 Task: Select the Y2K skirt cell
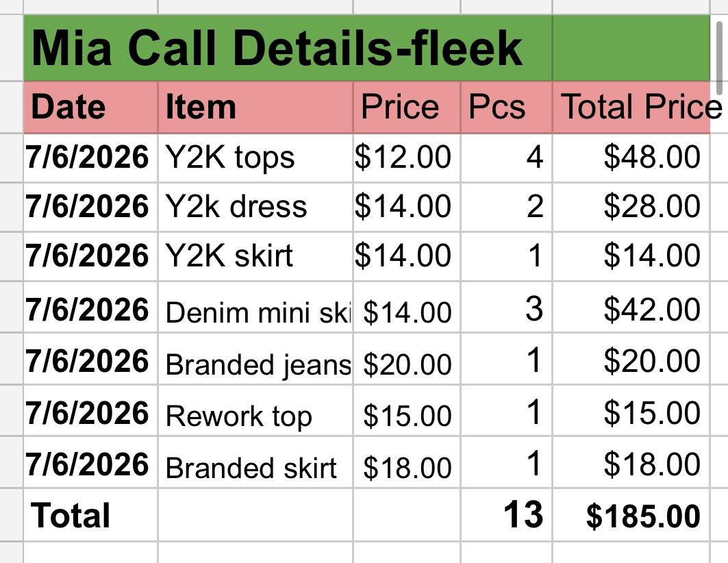coord(255,256)
